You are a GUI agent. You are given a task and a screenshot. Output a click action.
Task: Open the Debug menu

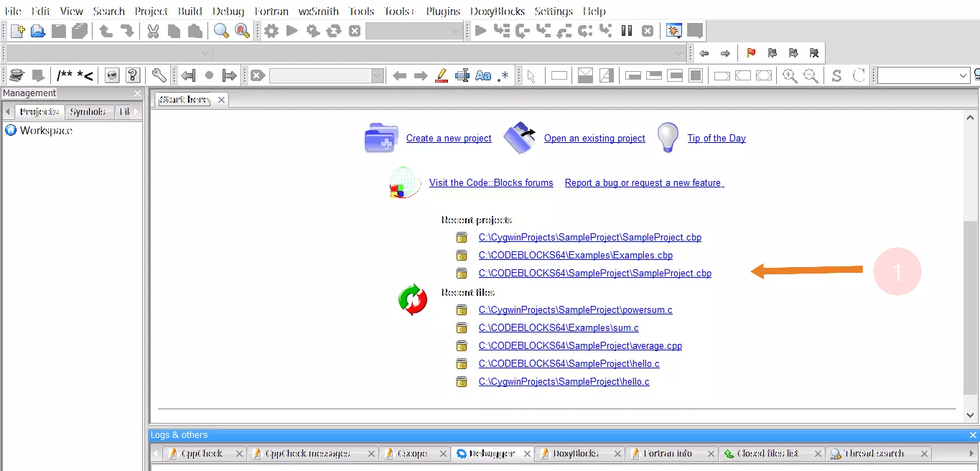pyautogui.click(x=228, y=11)
